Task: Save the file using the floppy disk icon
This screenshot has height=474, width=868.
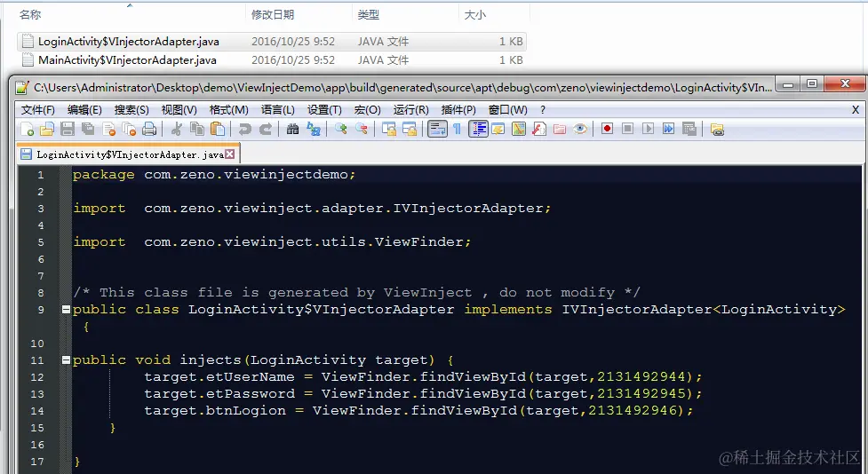Action: (68, 130)
